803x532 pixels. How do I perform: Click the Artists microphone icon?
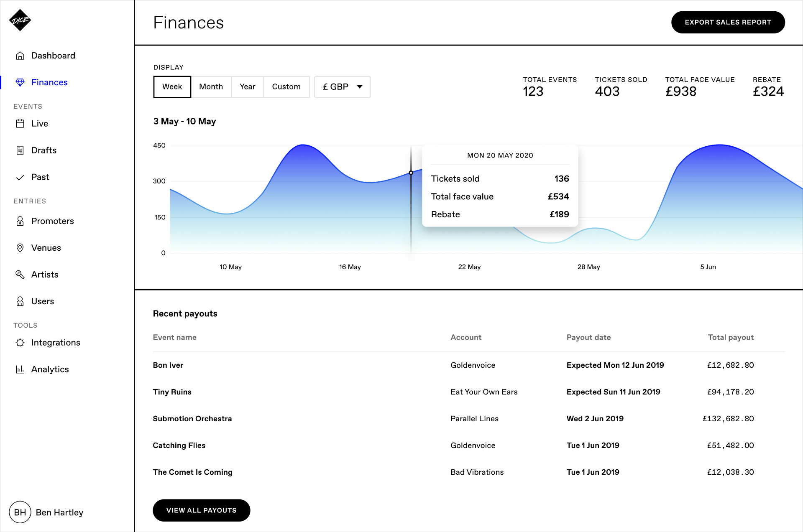pyautogui.click(x=20, y=274)
